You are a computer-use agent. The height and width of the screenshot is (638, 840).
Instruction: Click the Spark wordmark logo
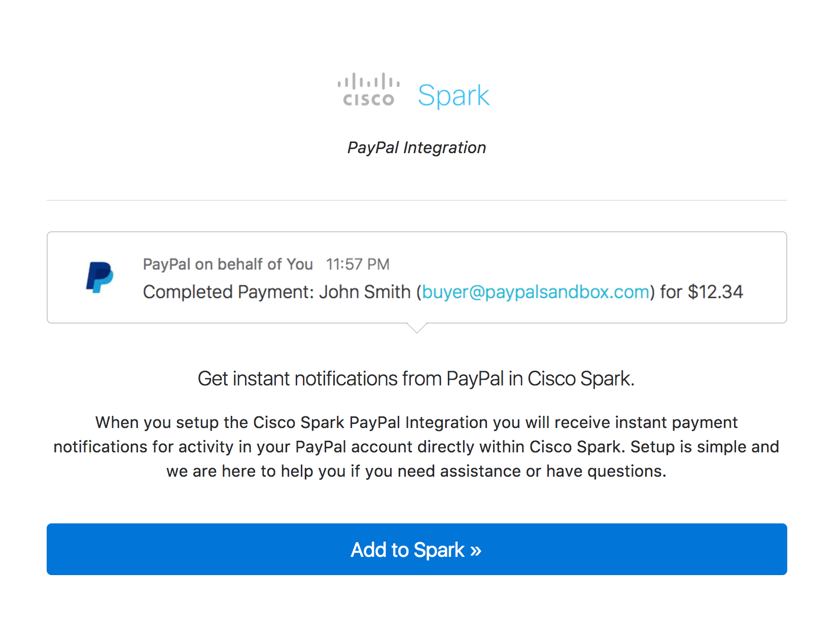[453, 95]
